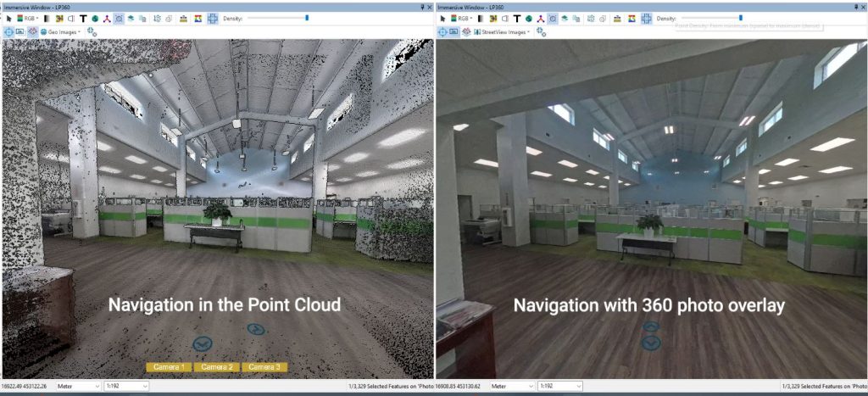Switch to Camera 1 view
The height and width of the screenshot is (396, 868).
coord(168,367)
